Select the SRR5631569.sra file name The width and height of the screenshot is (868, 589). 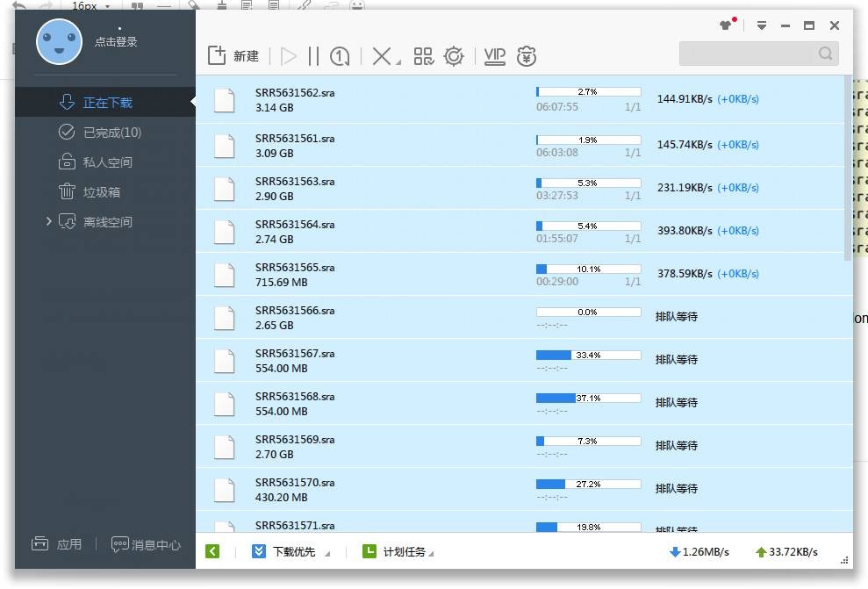295,439
